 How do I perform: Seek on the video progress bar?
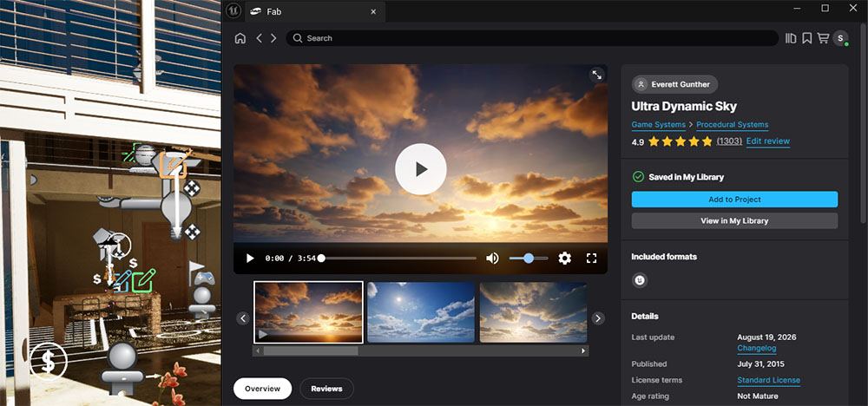tap(398, 259)
